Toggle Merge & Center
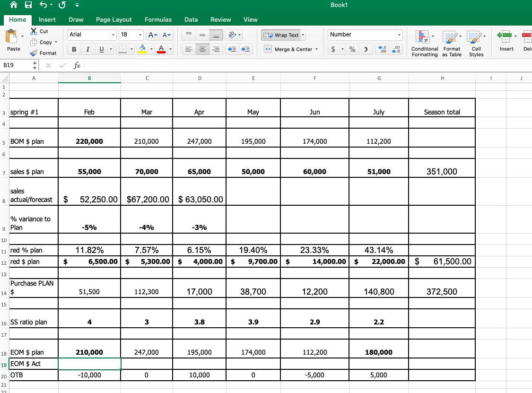The width and height of the screenshot is (532, 393). click(x=288, y=49)
